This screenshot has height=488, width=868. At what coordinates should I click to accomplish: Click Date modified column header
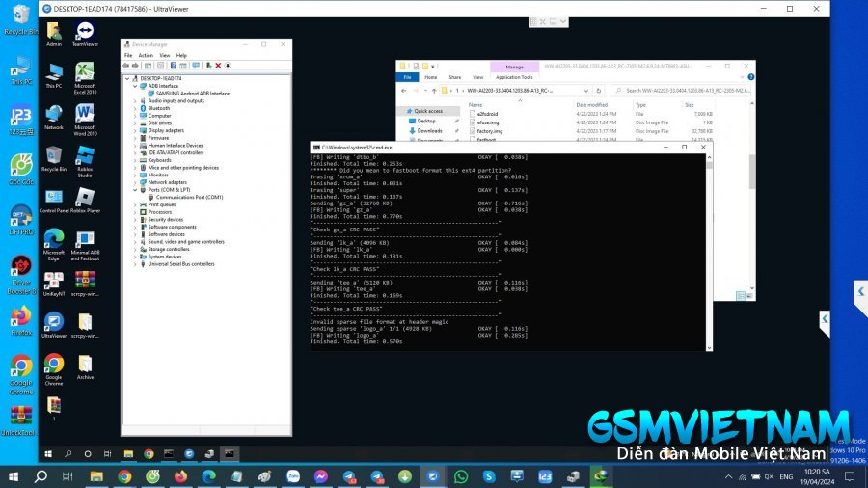(592, 105)
